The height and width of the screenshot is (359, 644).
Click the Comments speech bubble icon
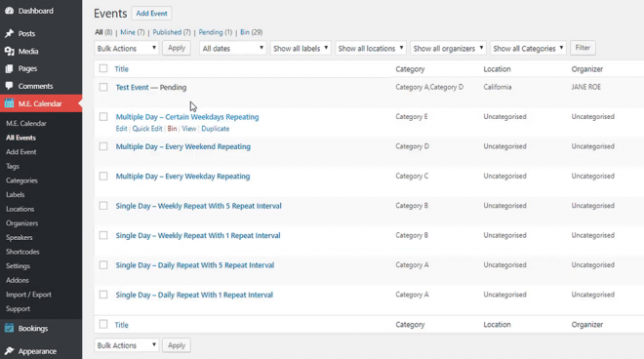click(x=9, y=86)
